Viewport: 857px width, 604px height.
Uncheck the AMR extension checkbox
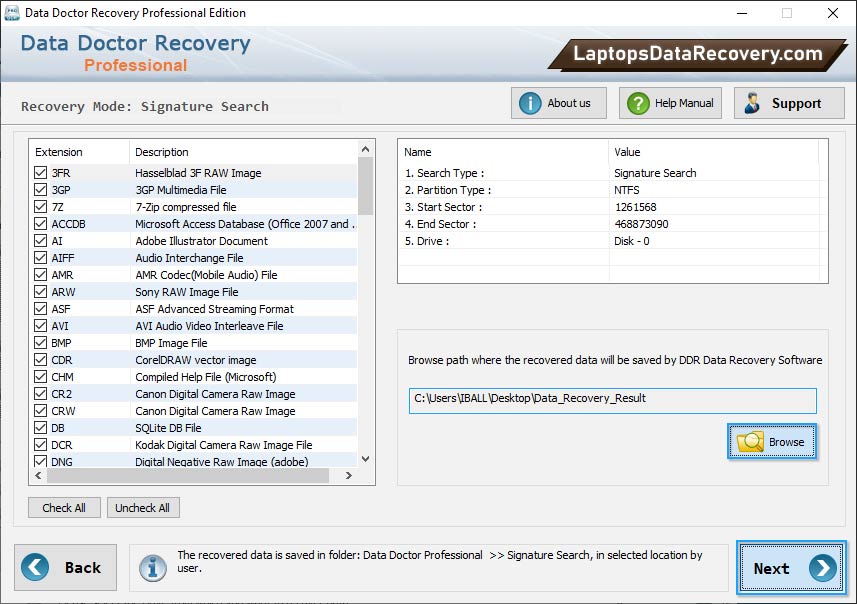[x=40, y=274]
